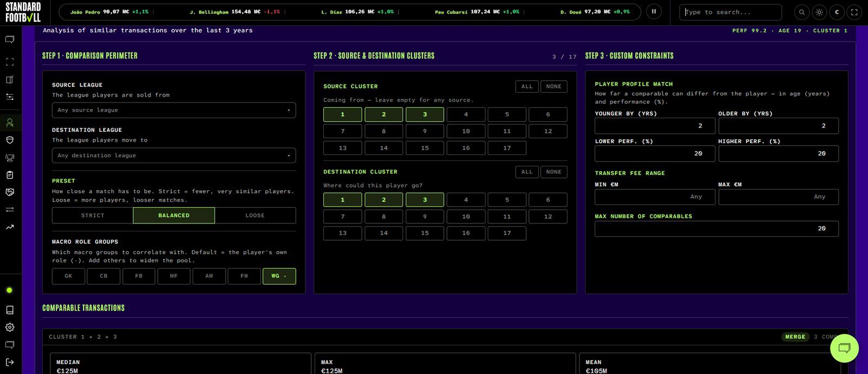Toggle the AM macro role group
The image size is (868, 374).
209,276
